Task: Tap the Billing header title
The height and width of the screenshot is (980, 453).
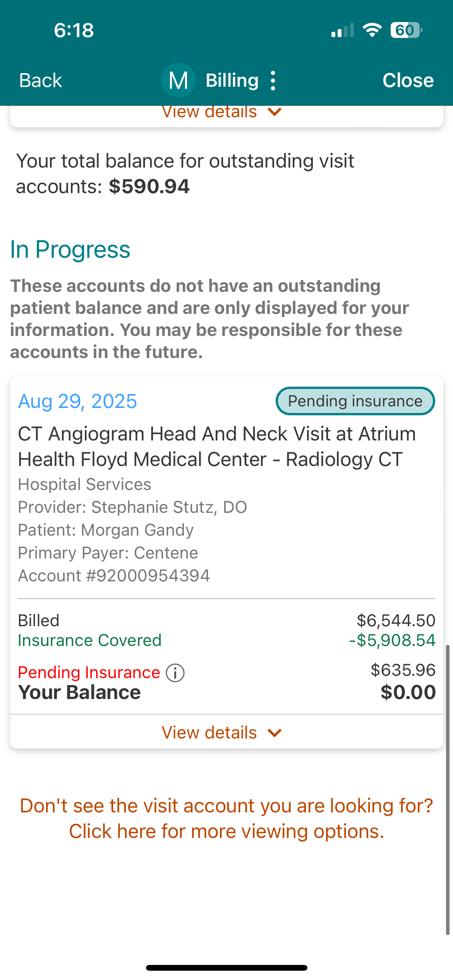Action: (232, 81)
